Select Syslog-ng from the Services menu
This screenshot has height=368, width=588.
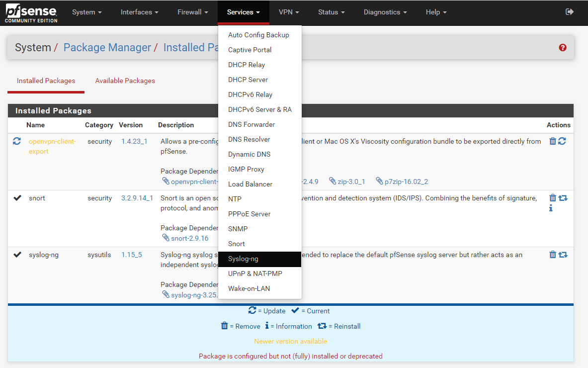click(x=244, y=259)
